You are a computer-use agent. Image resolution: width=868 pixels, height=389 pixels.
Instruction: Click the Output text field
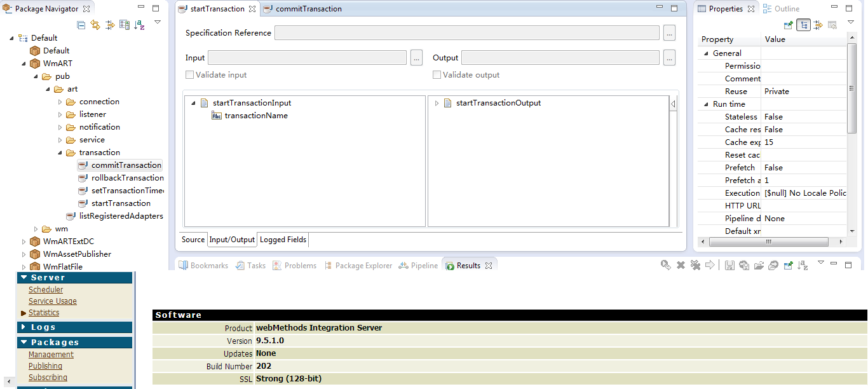560,58
